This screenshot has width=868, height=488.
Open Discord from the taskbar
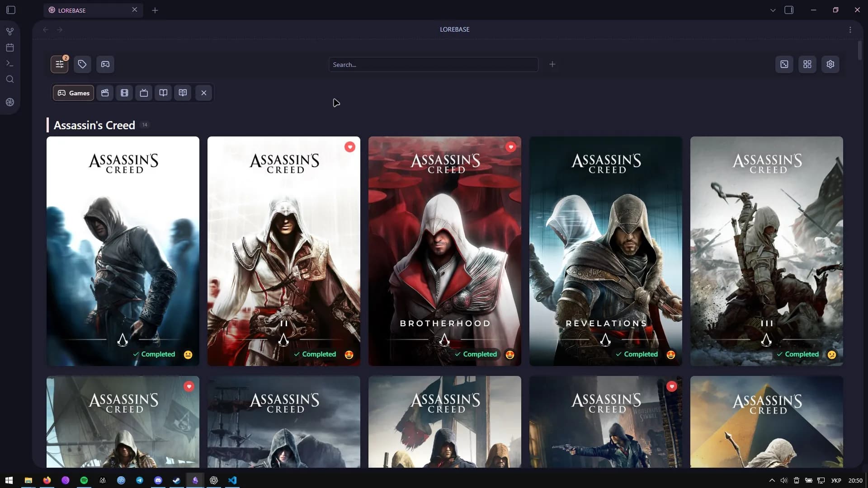[x=158, y=480]
